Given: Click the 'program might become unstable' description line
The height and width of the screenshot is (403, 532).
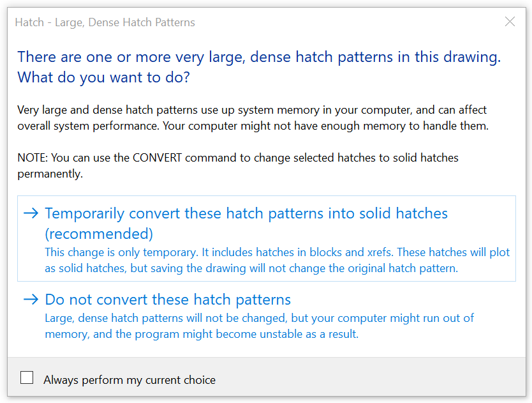Looking at the screenshot, I should click(x=202, y=333).
